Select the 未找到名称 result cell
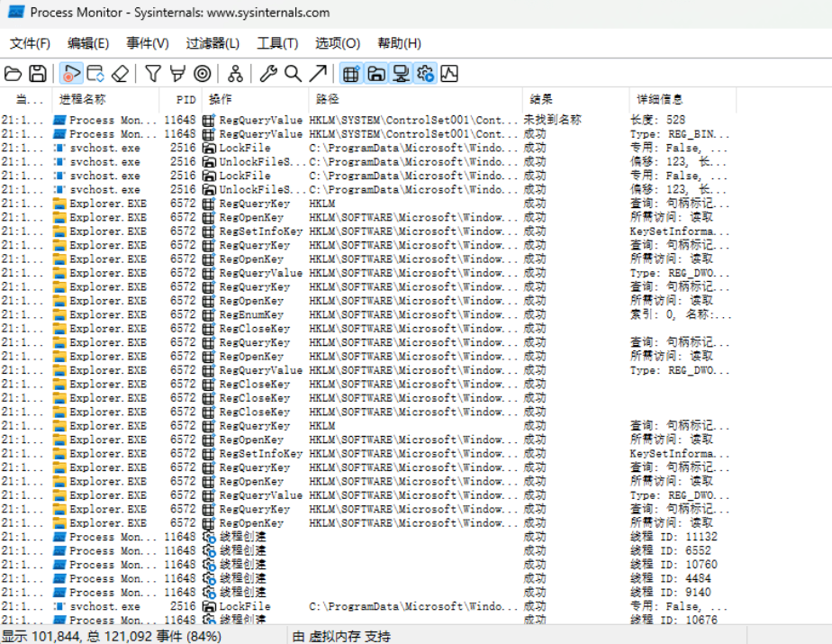 (552, 120)
